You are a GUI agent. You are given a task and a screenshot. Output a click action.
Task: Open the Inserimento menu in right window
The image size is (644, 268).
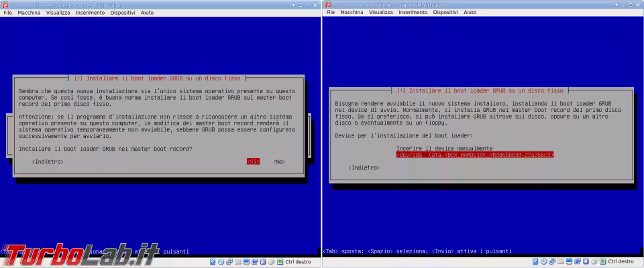click(413, 13)
